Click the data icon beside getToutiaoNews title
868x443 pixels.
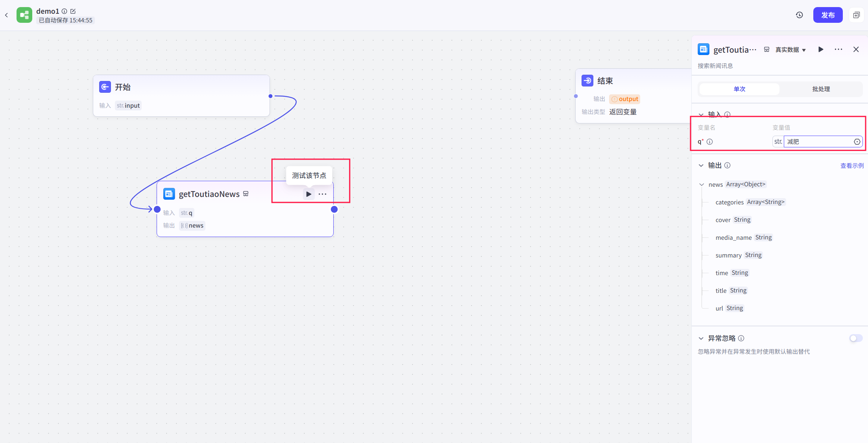(x=246, y=194)
